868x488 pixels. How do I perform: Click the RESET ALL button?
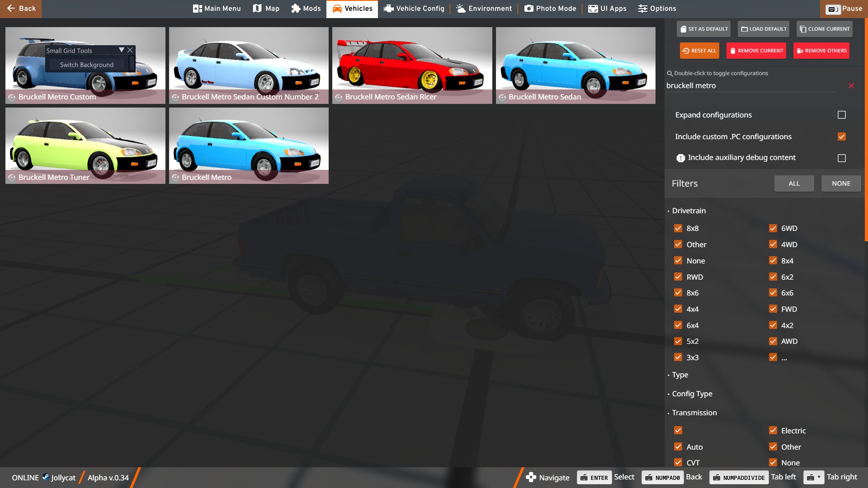[x=699, y=51]
